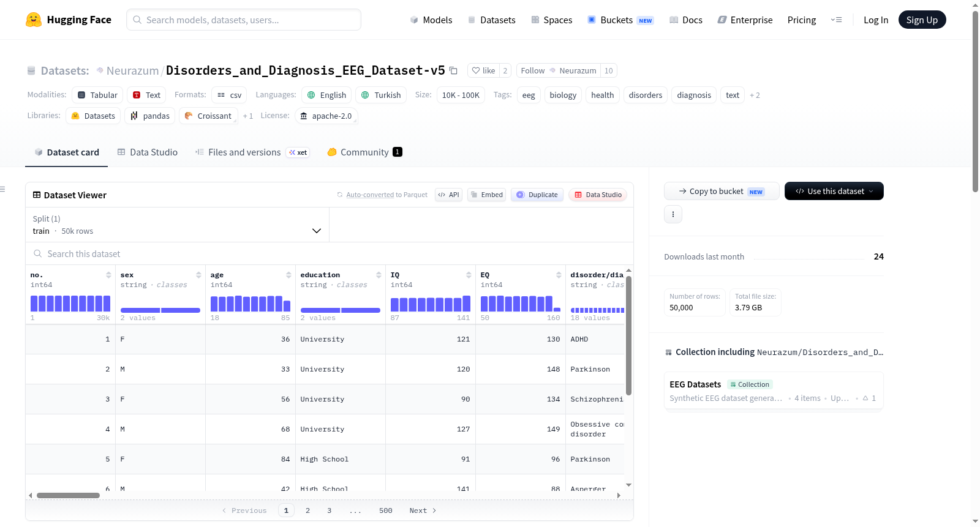Go to the Pricing page

[x=802, y=20]
